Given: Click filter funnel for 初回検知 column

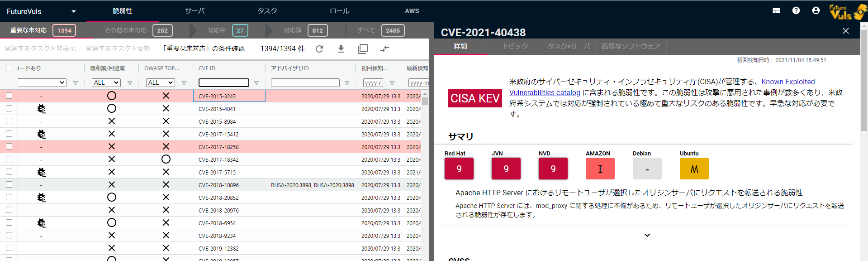Looking at the screenshot, I should click(392, 83).
